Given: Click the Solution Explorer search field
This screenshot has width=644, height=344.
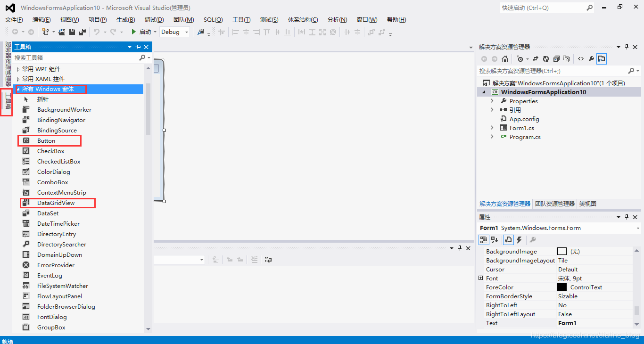Looking at the screenshot, I should click(553, 71).
